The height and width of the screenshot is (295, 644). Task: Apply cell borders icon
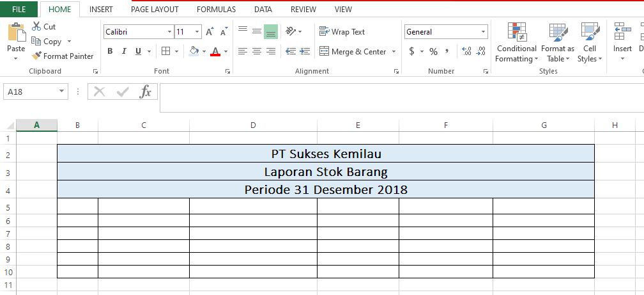point(165,51)
